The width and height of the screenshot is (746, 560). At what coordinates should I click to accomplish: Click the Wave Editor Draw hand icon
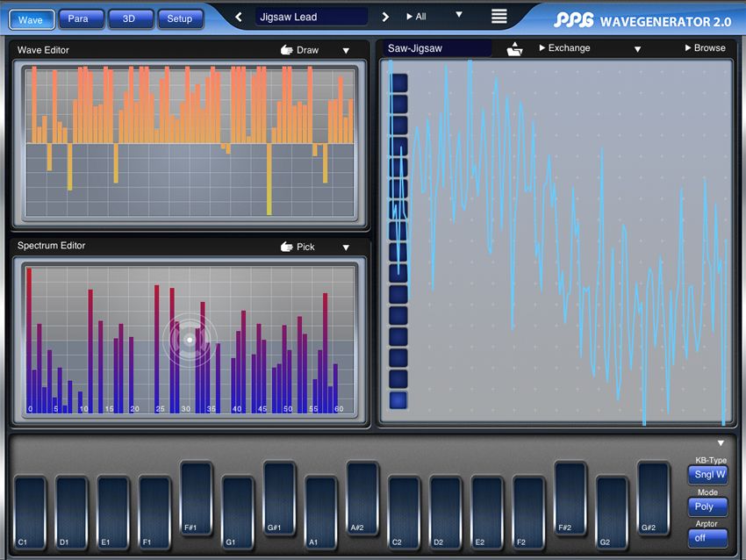pyautogui.click(x=286, y=50)
